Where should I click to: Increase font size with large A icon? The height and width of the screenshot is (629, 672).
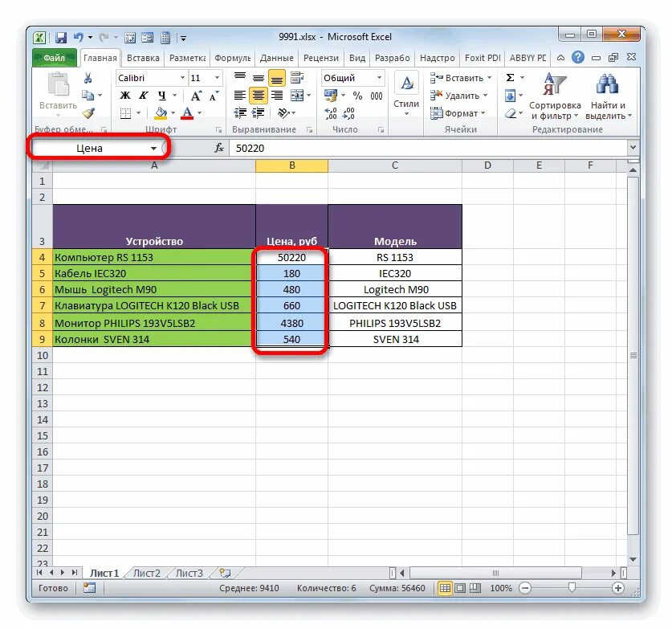[196, 96]
